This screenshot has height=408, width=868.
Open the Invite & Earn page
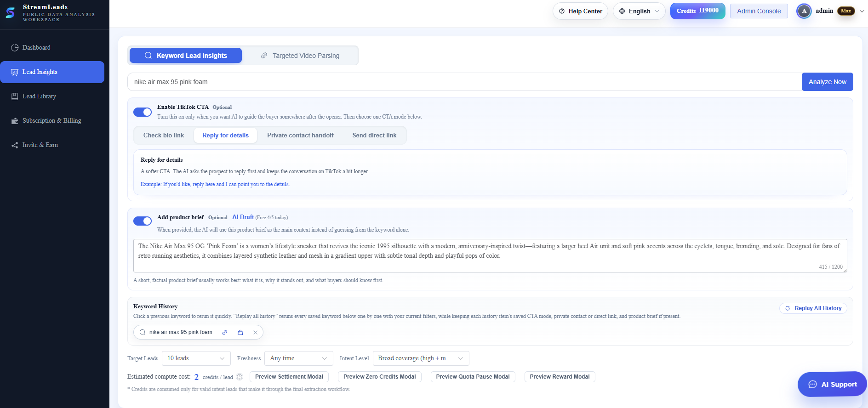tap(52, 145)
